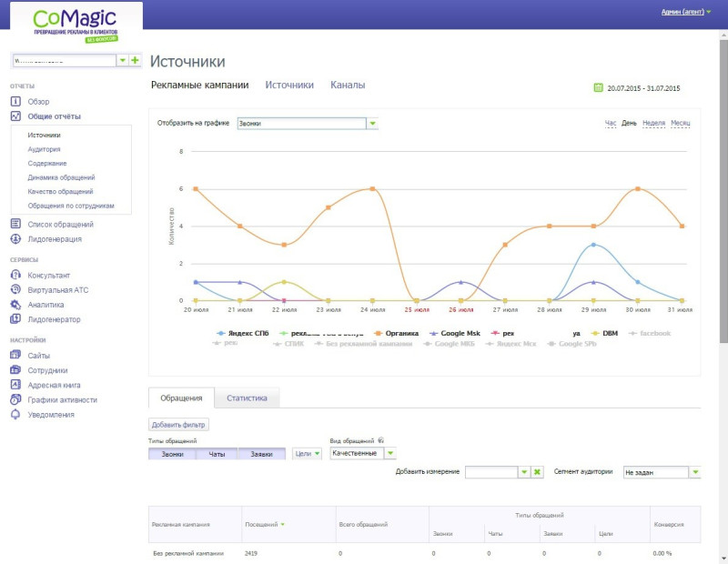Click the Аналитика gears icon
Image resolution: width=728 pixels, height=564 pixels.
(x=15, y=305)
